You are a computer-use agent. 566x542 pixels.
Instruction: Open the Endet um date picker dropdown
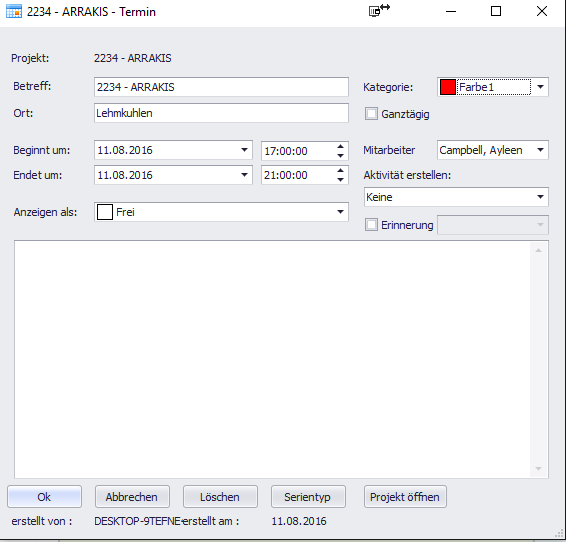click(244, 175)
